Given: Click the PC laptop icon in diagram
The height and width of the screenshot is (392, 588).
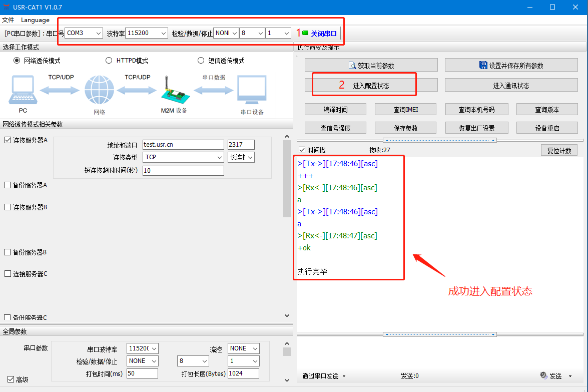Looking at the screenshot, I should (x=23, y=90).
